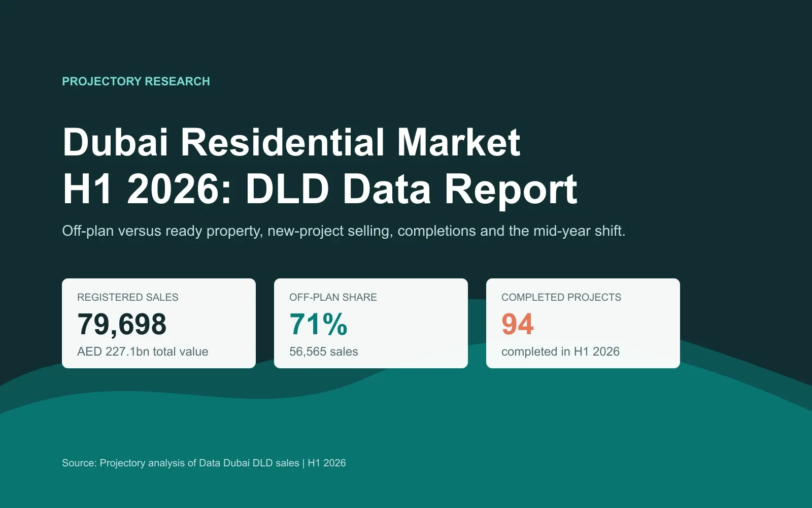812x508 pixels.
Task: Select the 'H1 2026: DLD Data Report' heading line
Action: click(320, 189)
